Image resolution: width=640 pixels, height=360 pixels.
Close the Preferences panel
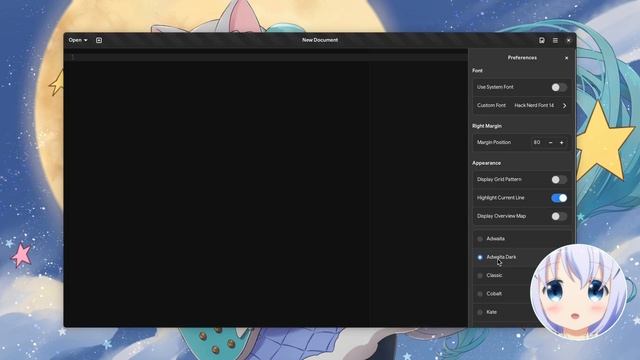coord(566,58)
